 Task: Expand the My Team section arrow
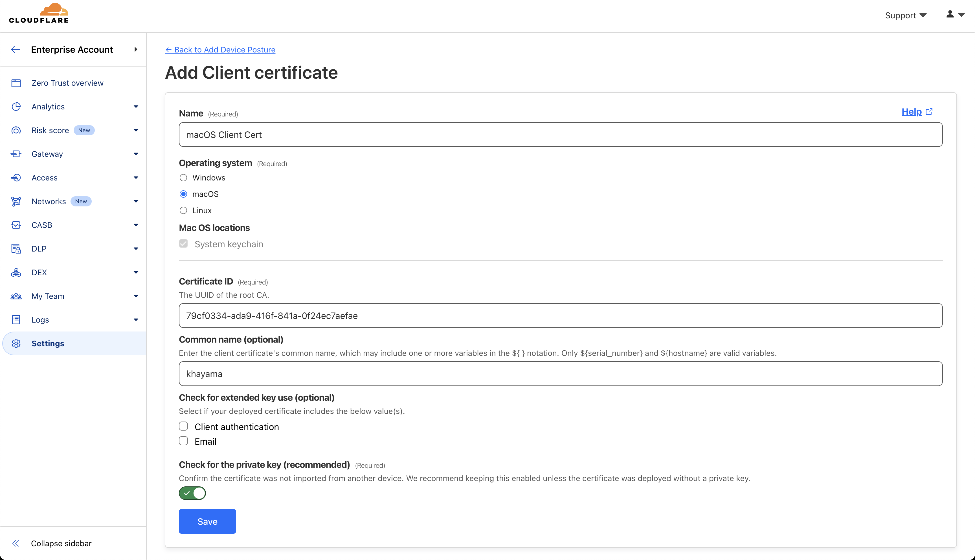point(136,296)
